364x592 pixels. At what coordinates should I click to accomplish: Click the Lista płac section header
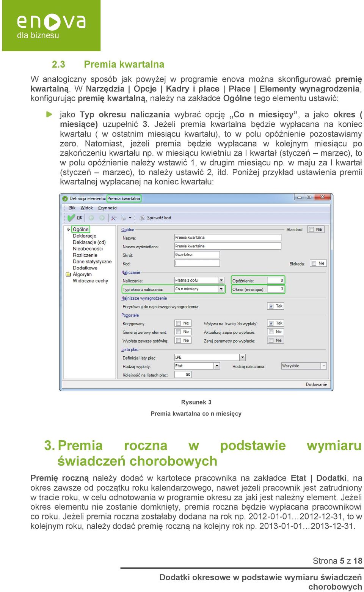coord(130,350)
